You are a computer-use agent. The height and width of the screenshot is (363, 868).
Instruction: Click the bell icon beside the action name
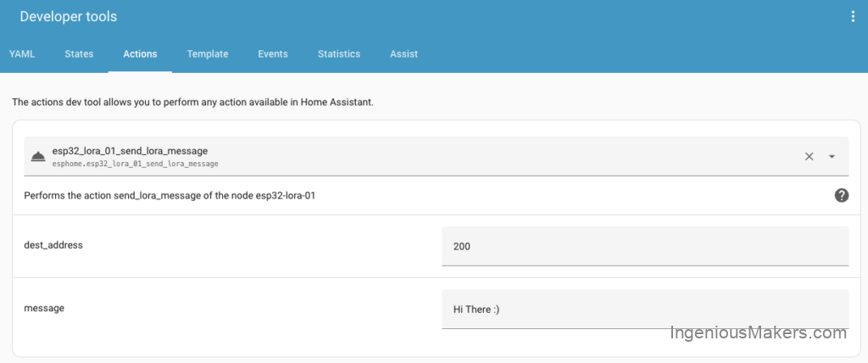38,156
